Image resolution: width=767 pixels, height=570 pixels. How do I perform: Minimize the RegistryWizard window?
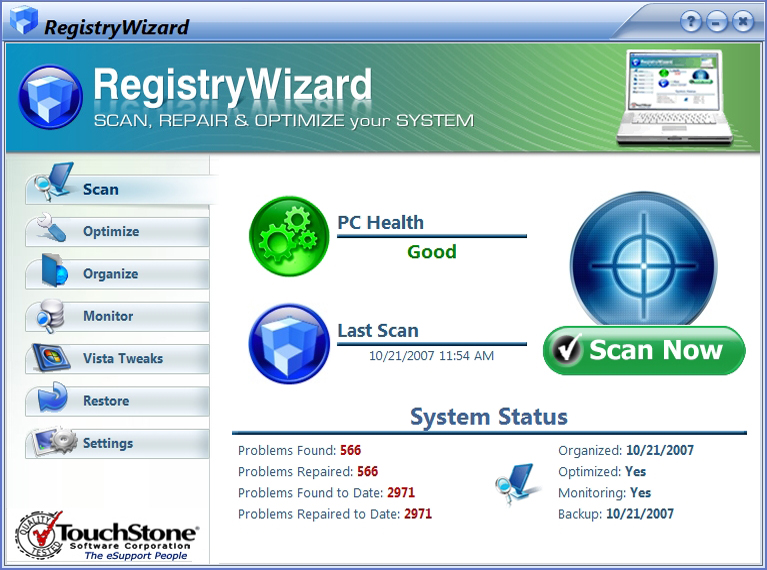click(x=717, y=22)
